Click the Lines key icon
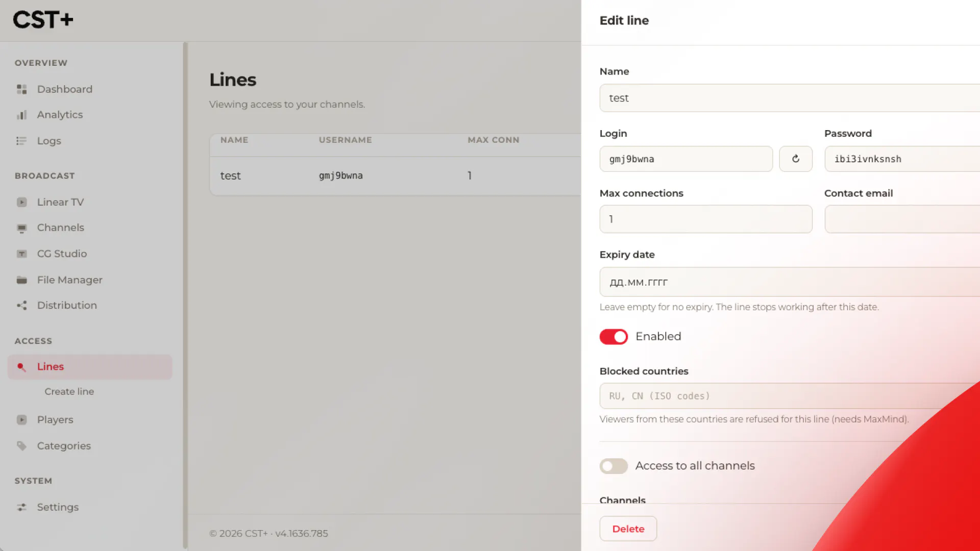The image size is (980, 551). 21,367
